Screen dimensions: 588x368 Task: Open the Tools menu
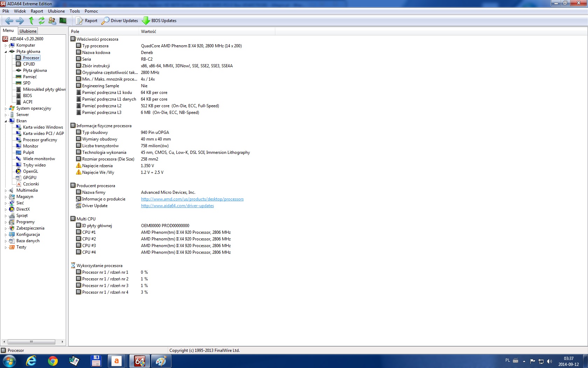pyautogui.click(x=75, y=11)
